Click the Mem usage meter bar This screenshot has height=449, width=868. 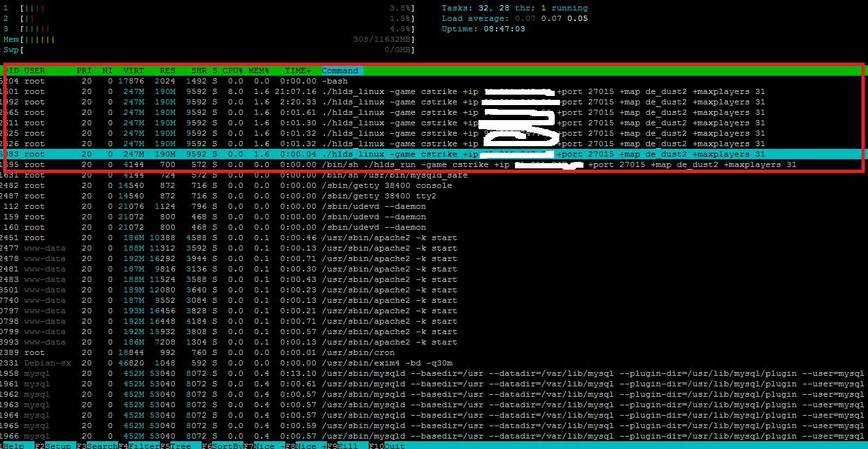(209, 39)
